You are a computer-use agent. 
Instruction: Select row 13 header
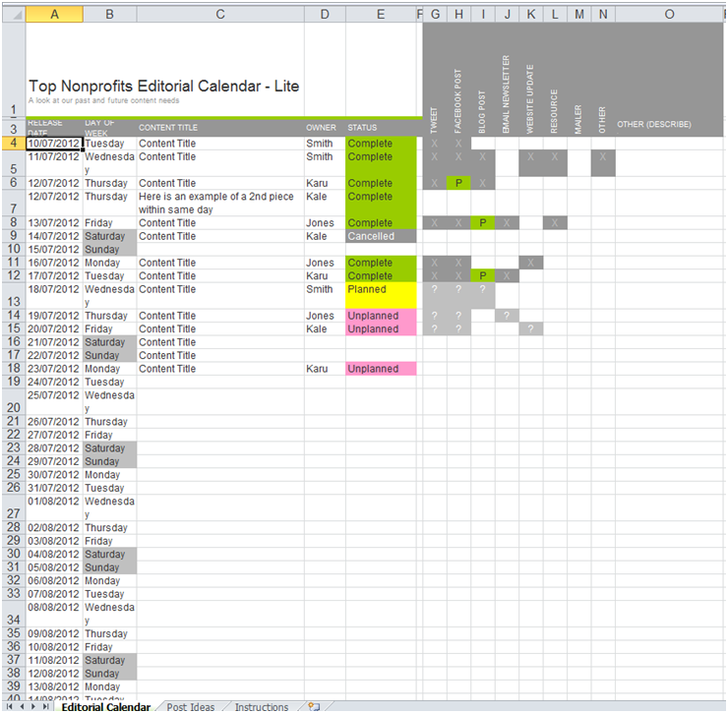click(14, 296)
